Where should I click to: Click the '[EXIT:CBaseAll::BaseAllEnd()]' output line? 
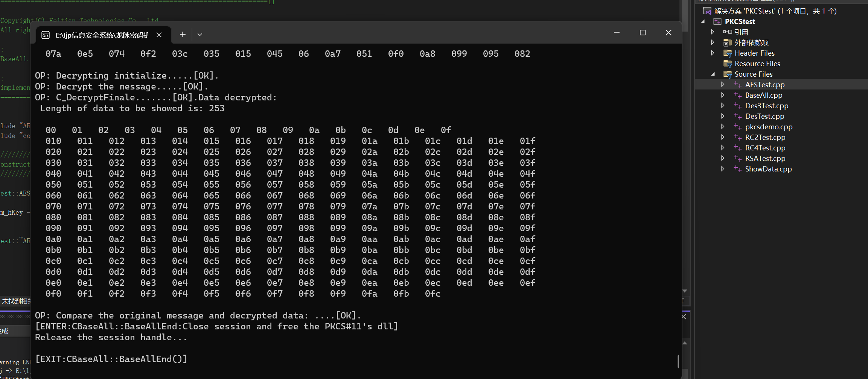pos(111,359)
